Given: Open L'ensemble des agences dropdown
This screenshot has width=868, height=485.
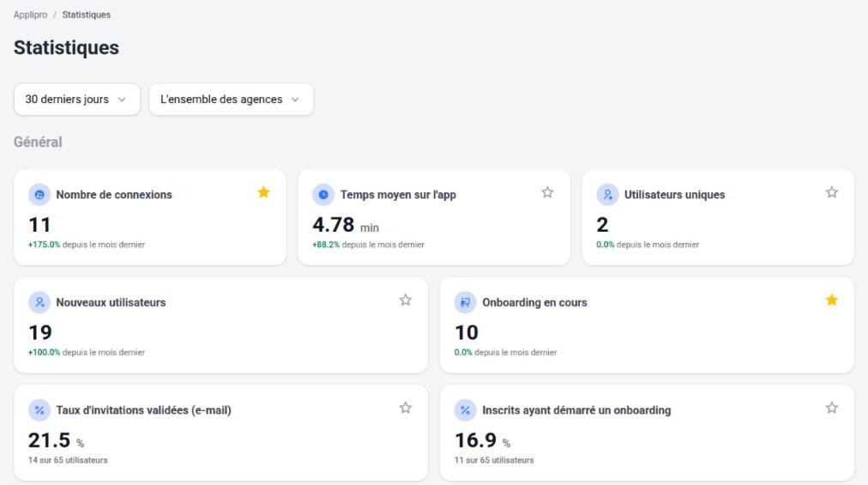Looking at the screenshot, I should tap(232, 100).
